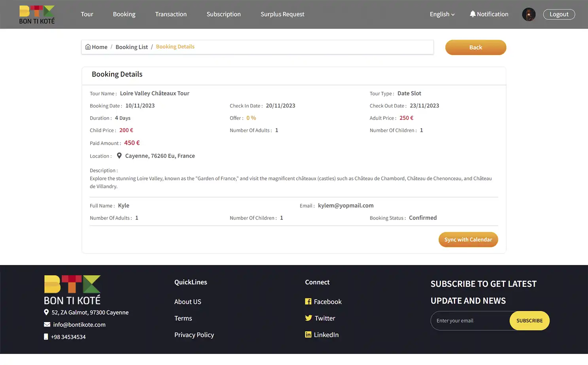Click the envelope icon next to info@bontikote.com
Screen dimensions: 588x365
tap(47, 324)
